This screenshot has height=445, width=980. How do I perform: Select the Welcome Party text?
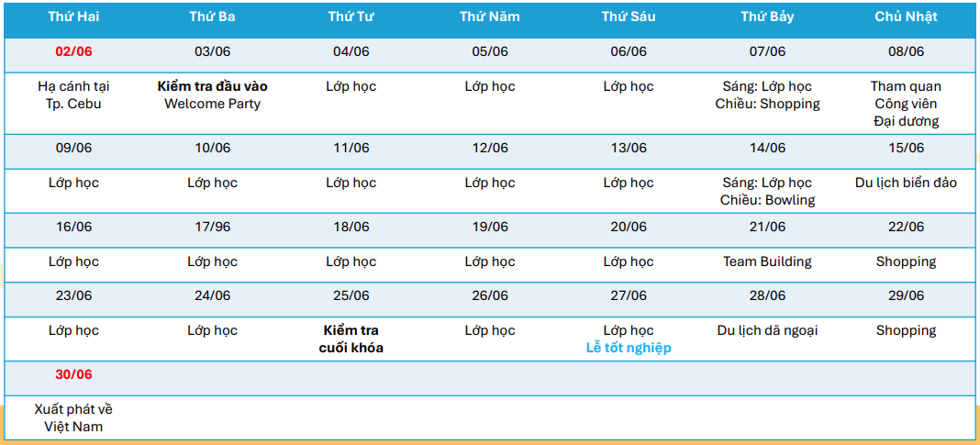point(212,104)
